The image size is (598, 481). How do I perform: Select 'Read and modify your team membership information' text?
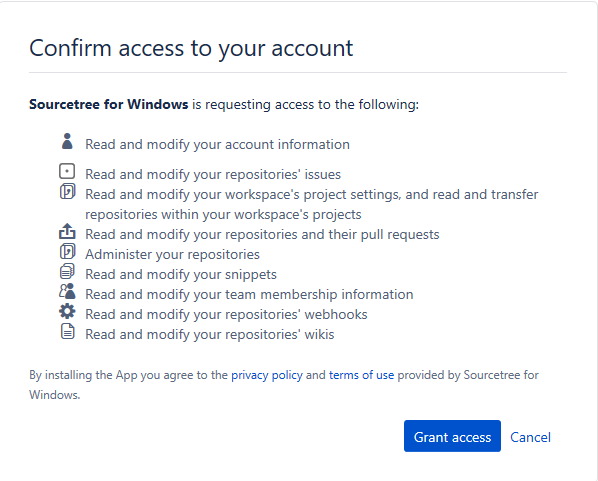coord(249,294)
